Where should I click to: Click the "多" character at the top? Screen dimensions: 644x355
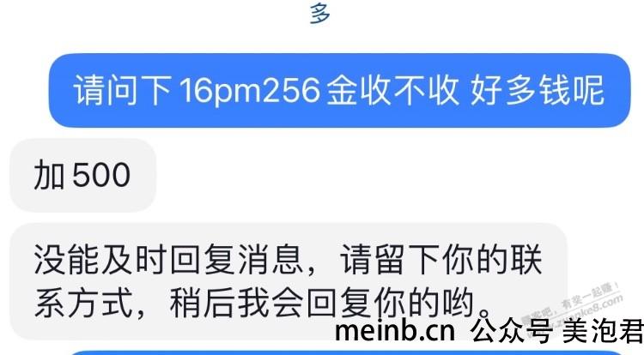point(320,13)
